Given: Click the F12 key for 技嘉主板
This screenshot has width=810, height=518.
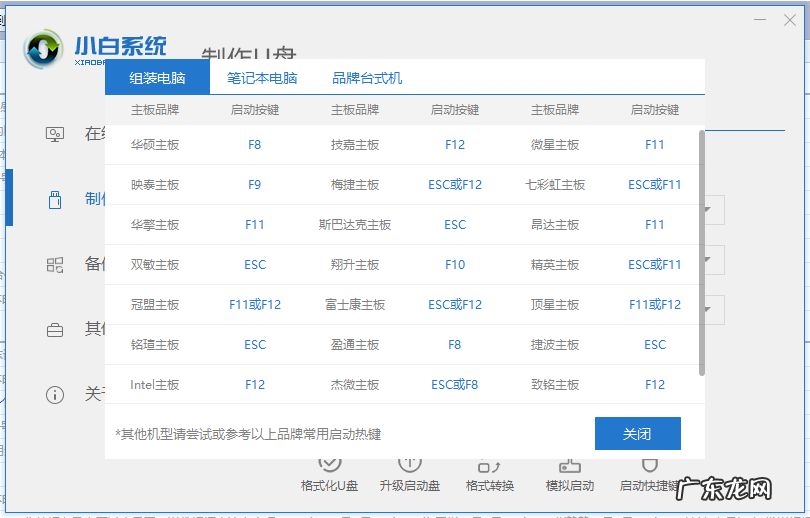Looking at the screenshot, I should (x=455, y=145).
